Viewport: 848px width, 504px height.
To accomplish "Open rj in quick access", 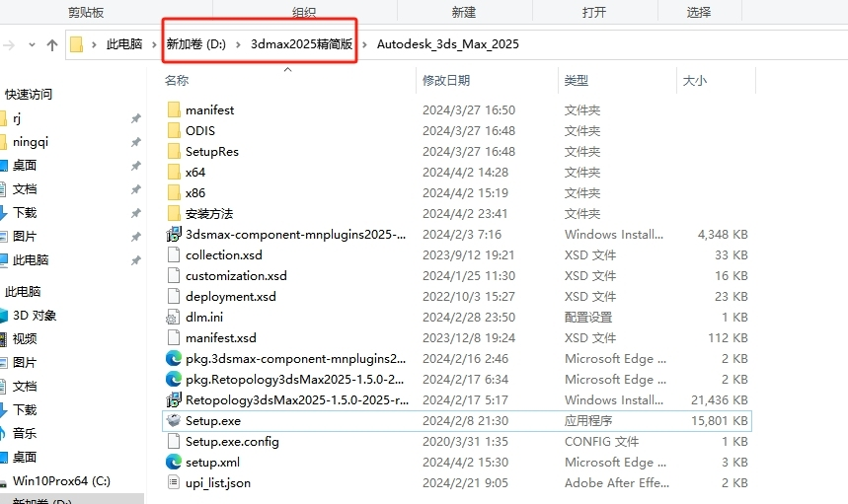I will [x=17, y=118].
